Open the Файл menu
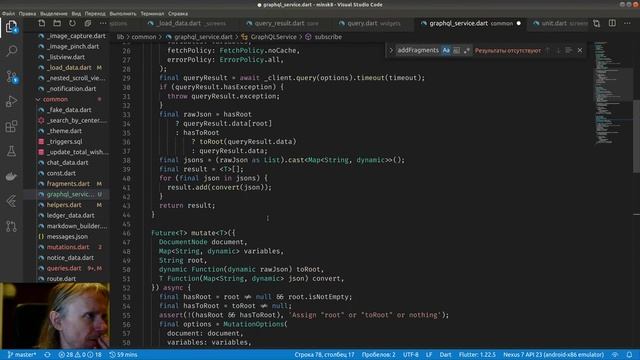 click(x=9, y=13)
